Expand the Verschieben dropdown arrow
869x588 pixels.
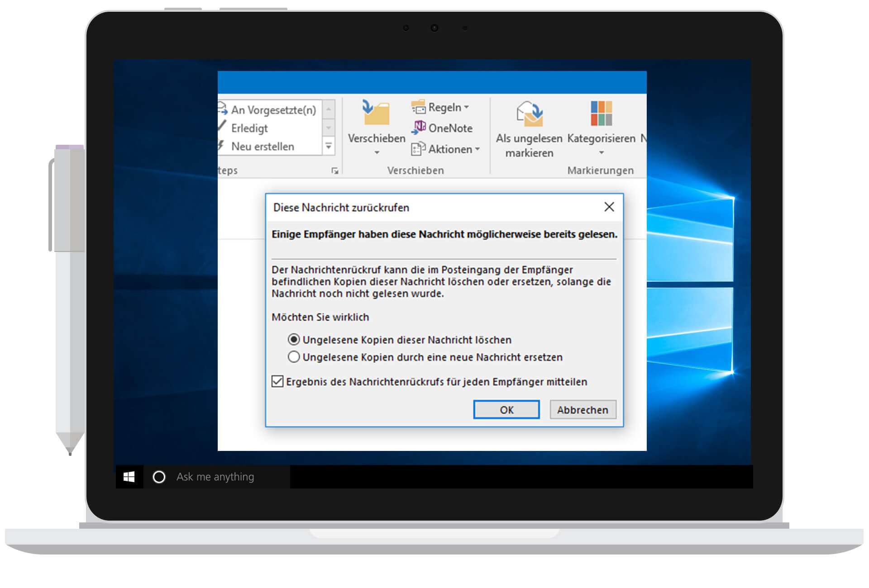pyautogui.click(x=377, y=153)
